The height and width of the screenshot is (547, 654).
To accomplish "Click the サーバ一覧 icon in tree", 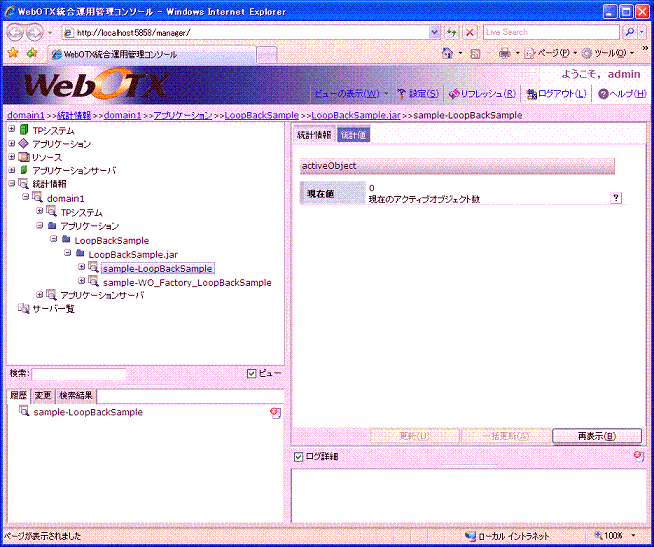I will pyautogui.click(x=24, y=309).
